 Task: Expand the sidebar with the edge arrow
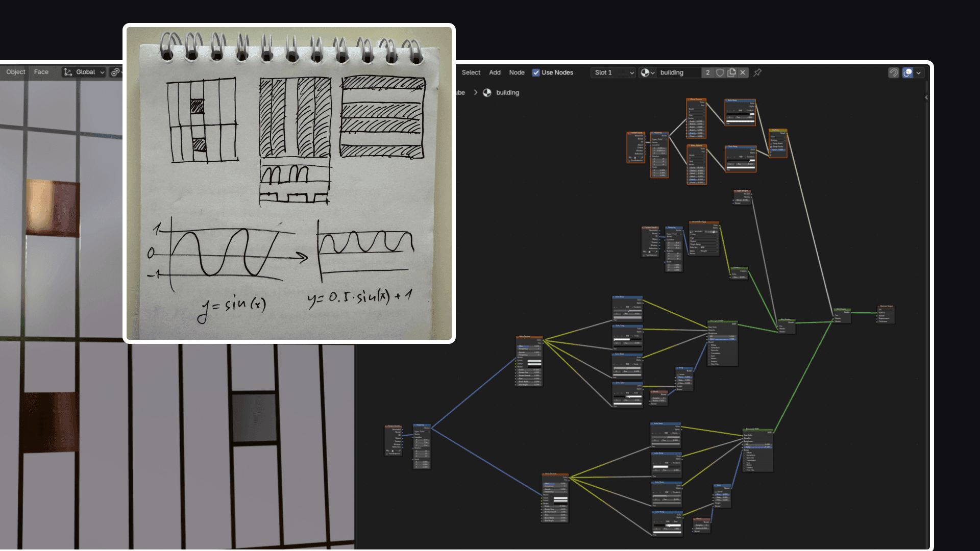coord(926,97)
